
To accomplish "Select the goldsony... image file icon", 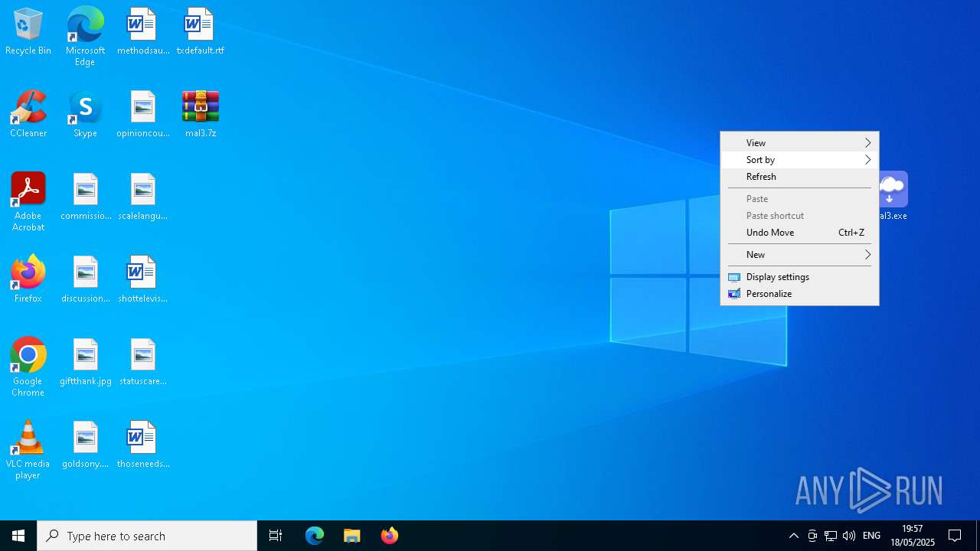I will (85, 444).
